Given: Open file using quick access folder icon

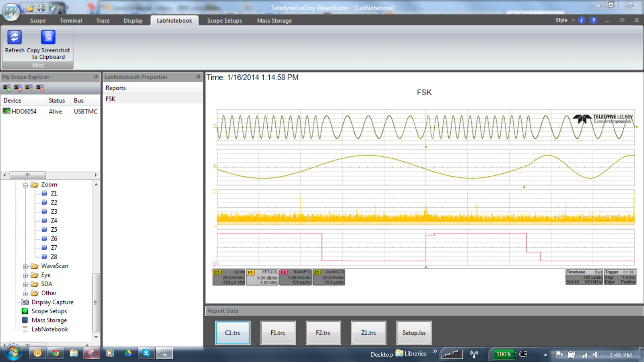Looking at the screenshot, I should [30, 8].
